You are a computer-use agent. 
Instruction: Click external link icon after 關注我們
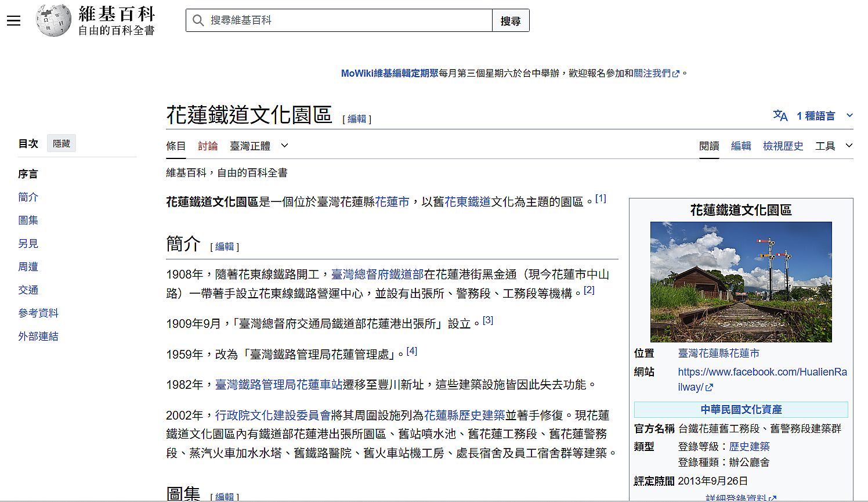675,74
